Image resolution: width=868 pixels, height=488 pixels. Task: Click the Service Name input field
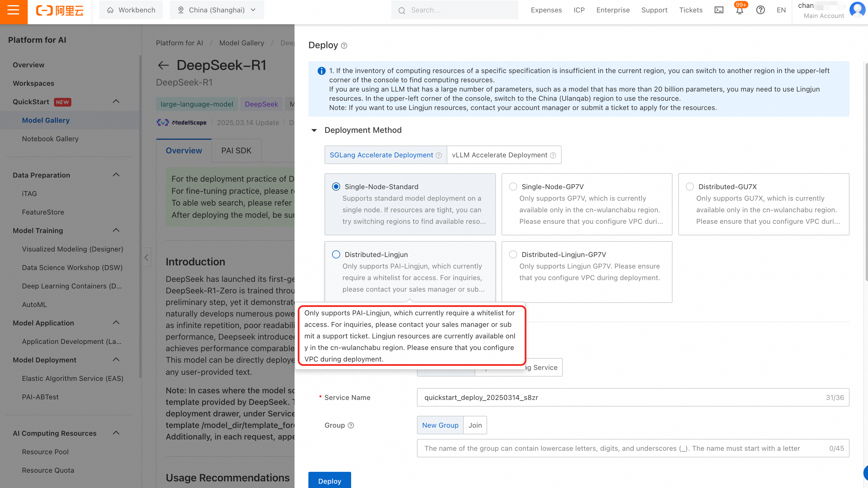pos(633,398)
